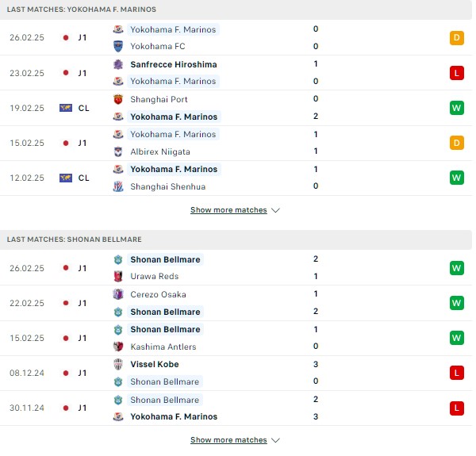Open the red L badge for Sanfrecce Hiroshima match
The width and height of the screenshot is (476, 456).
(x=457, y=73)
